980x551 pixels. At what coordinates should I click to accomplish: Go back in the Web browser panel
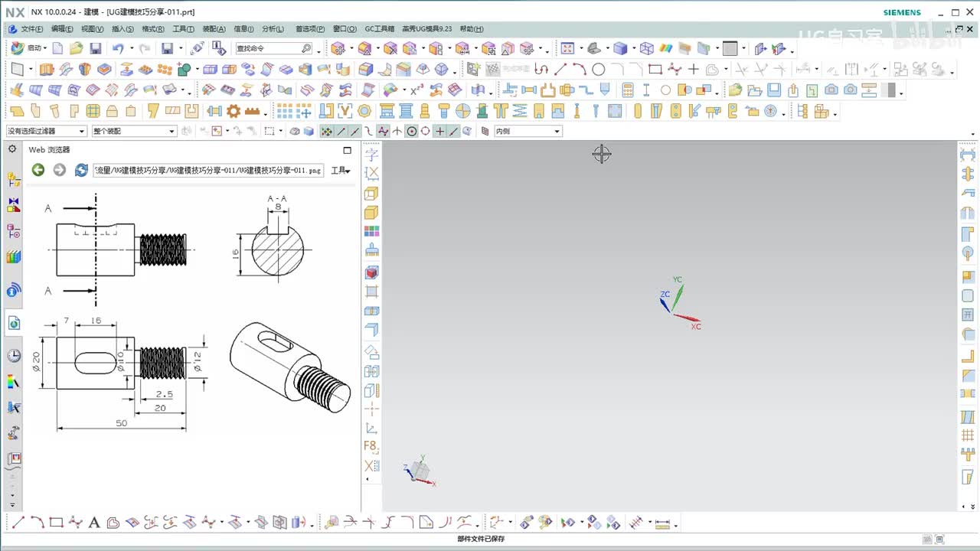pos(38,170)
